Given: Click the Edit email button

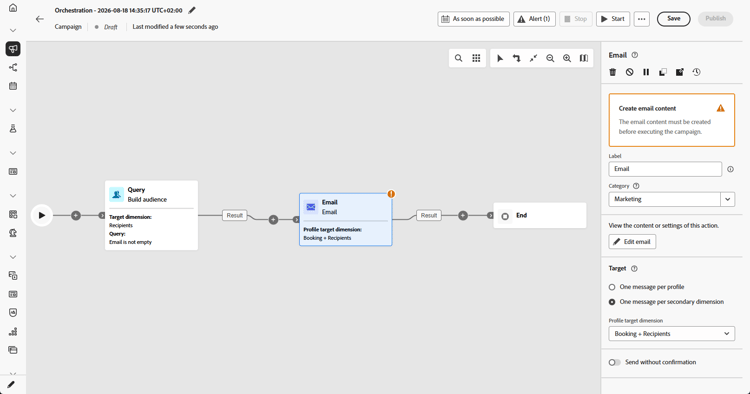Looking at the screenshot, I should click(x=632, y=242).
